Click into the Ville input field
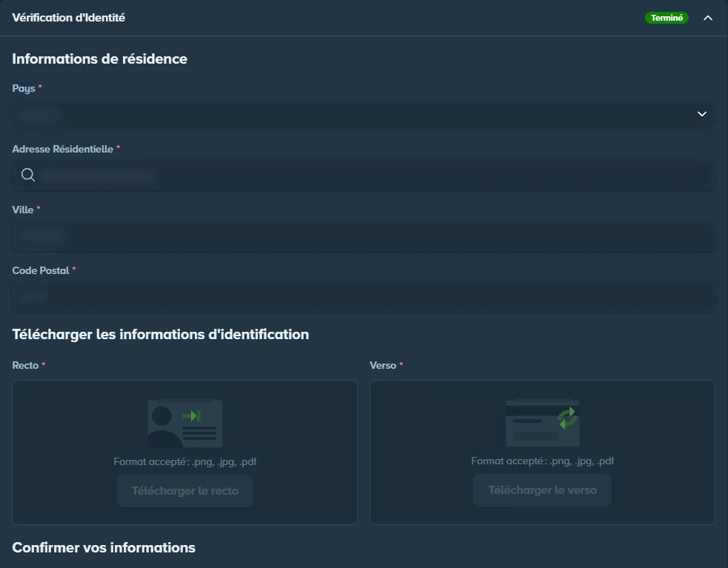Image resolution: width=728 pixels, height=568 pixels. coord(363,236)
